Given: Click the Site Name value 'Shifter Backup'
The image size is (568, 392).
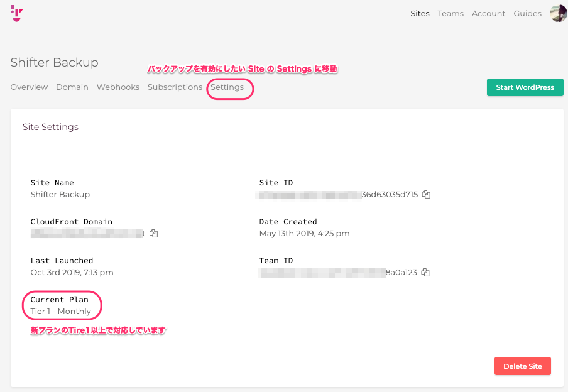Looking at the screenshot, I should click(x=60, y=195).
